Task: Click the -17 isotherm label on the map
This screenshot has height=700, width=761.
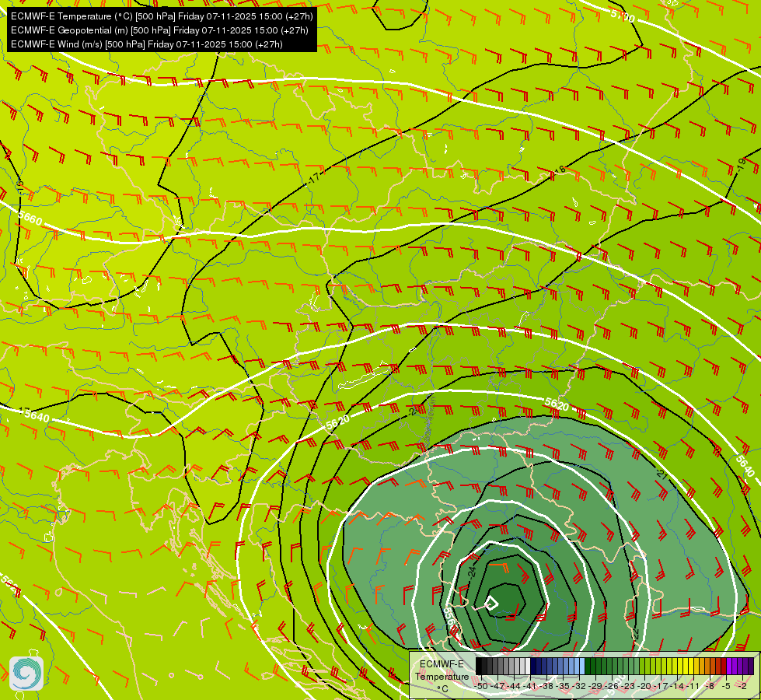Action: coord(315,178)
